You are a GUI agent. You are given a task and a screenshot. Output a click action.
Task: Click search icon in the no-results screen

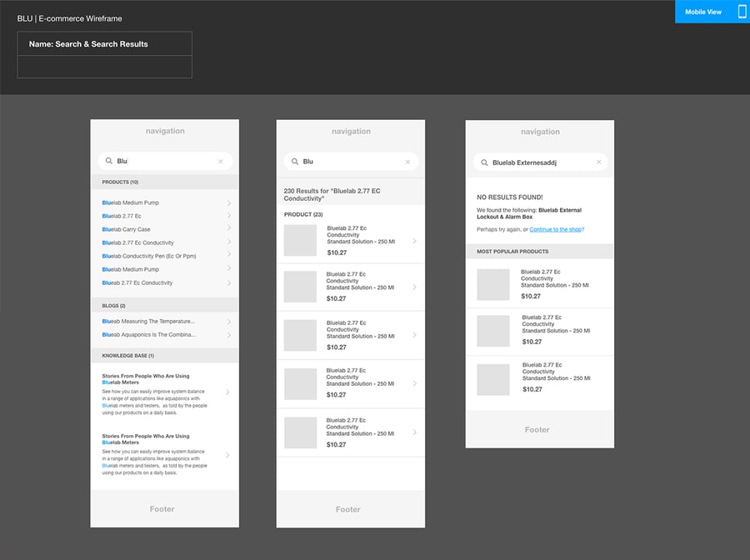point(484,162)
